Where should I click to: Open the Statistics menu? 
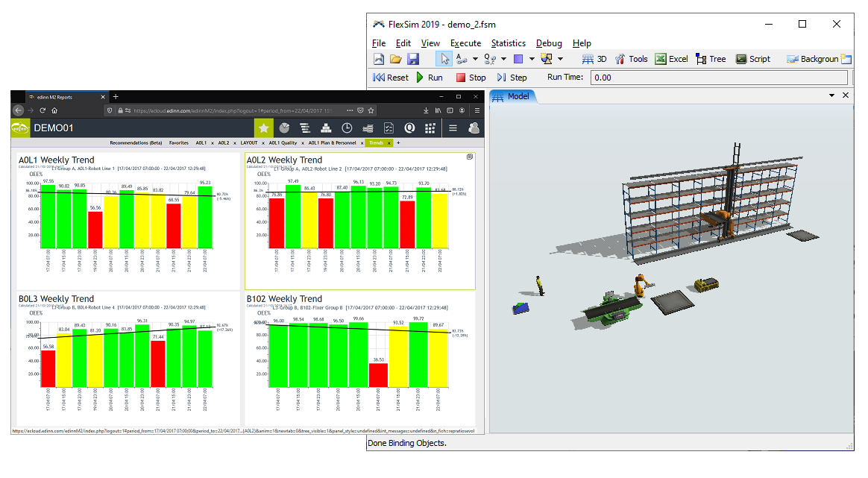[x=508, y=43]
